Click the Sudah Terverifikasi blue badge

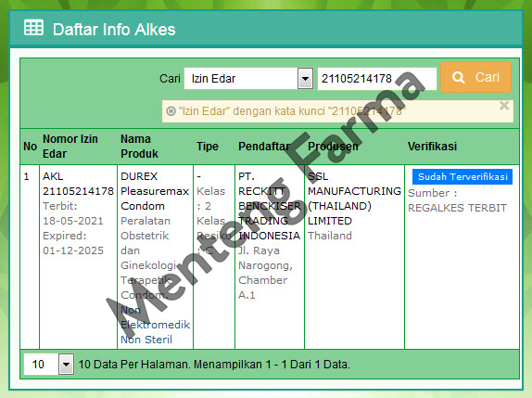point(462,176)
